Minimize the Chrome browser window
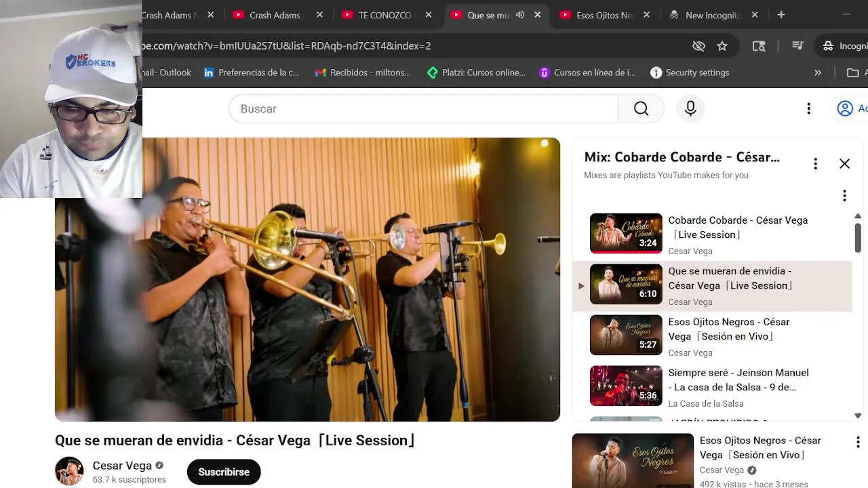The width and height of the screenshot is (868, 488). pos(846,15)
